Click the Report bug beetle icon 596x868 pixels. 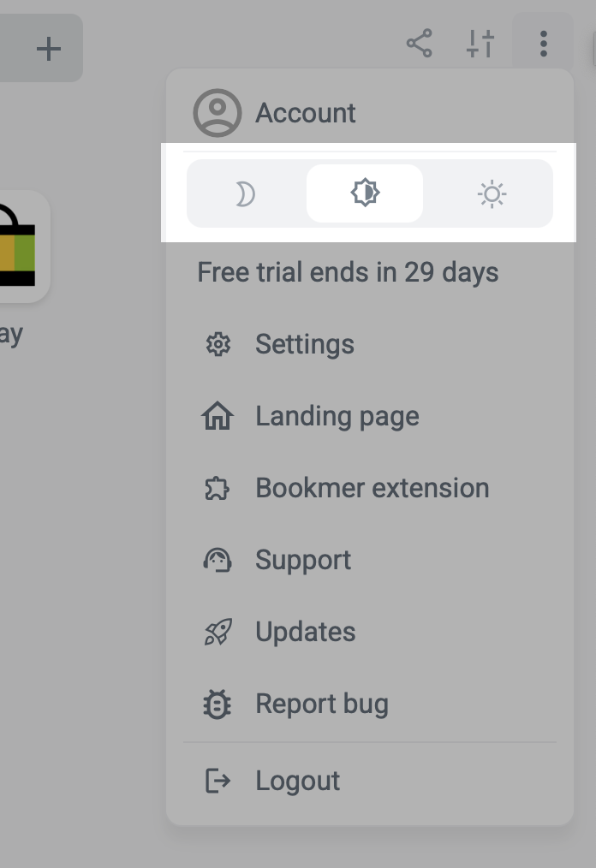pos(218,705)
